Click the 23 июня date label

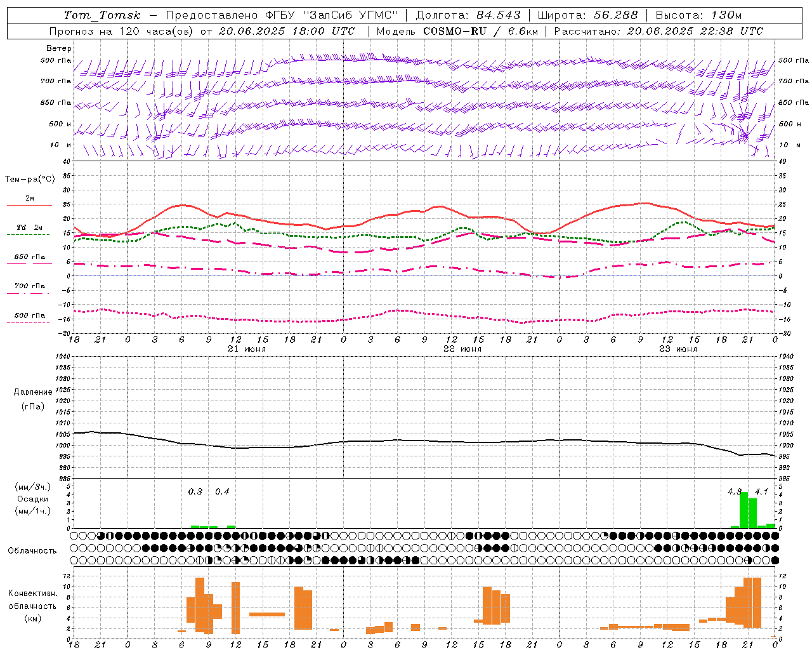pos(678,349)
